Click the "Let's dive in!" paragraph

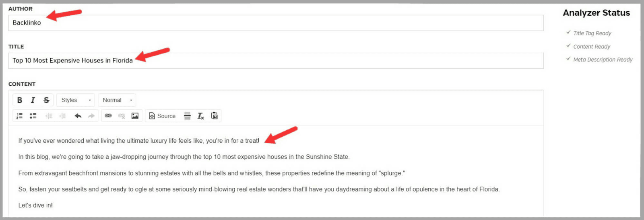tap(35, 205)
